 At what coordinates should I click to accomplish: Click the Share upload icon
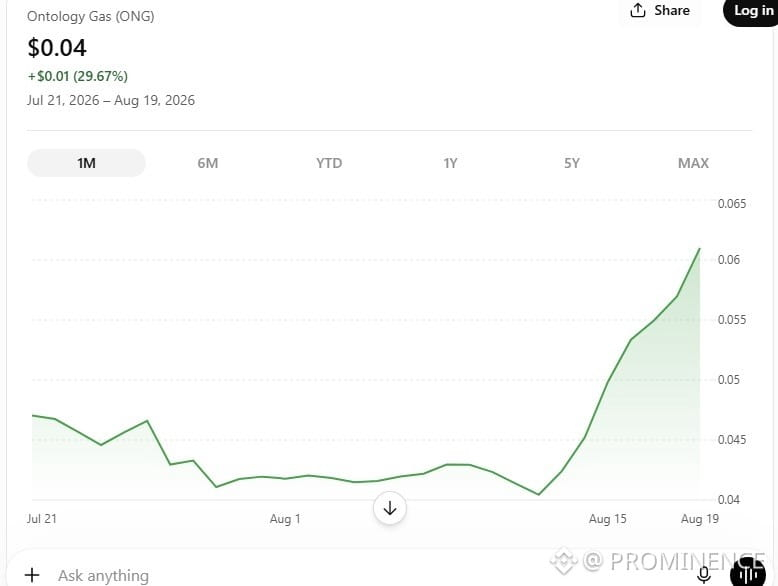638,10
